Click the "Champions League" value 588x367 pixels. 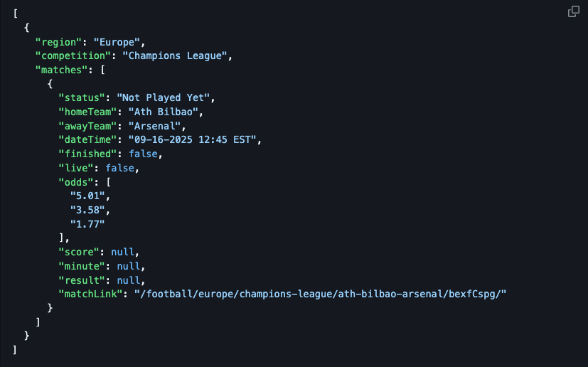pyautogui.click(x=177, y=55)
